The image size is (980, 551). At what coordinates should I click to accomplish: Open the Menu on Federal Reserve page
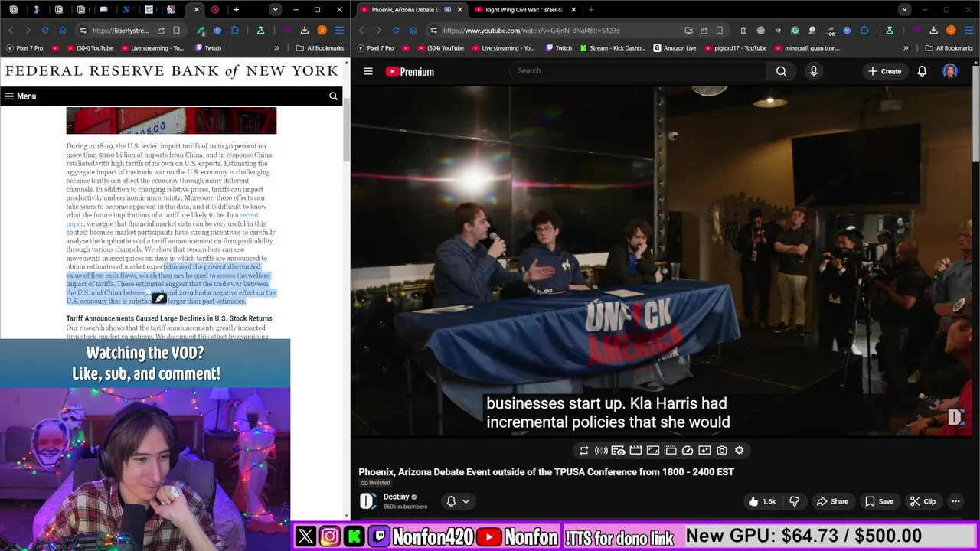tap(21, 96)
